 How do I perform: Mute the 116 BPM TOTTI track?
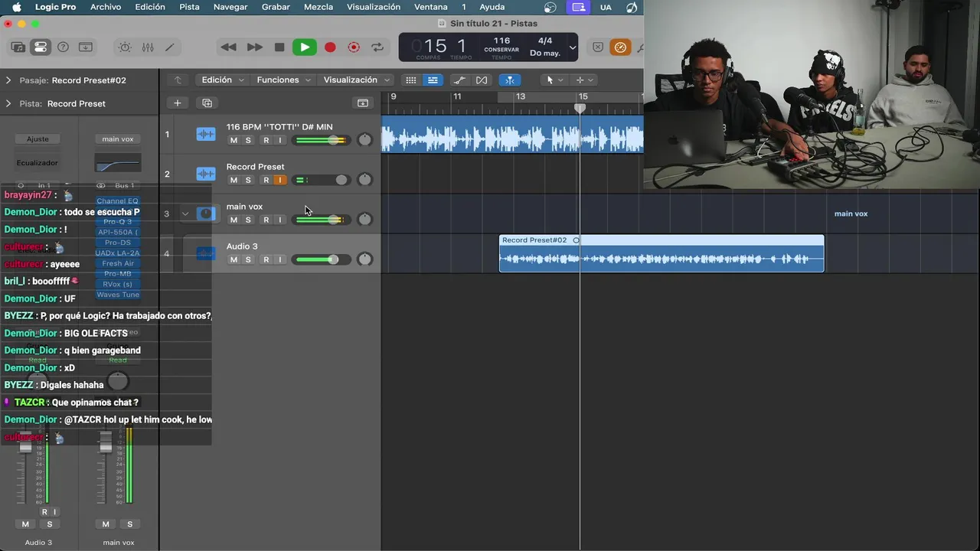click(x=234, y=140)
